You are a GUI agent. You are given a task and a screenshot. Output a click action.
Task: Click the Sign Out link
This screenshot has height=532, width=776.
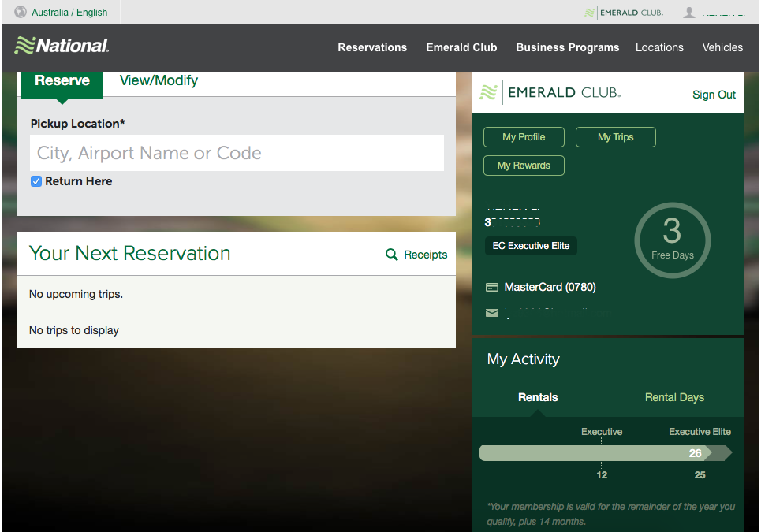pyautogui.click(x=714, y=95)
